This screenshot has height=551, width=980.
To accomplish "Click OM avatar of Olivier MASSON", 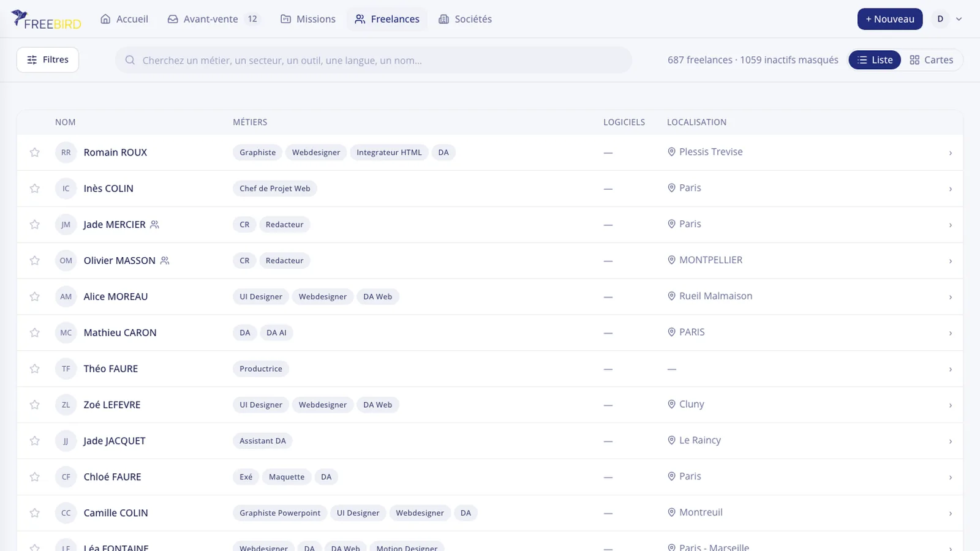I will [66, 261].
